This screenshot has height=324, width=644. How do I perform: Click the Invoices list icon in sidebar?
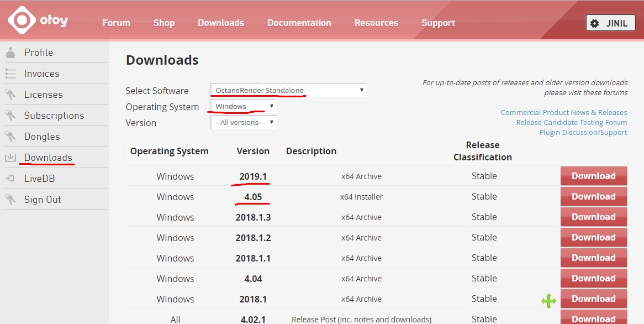10,74
